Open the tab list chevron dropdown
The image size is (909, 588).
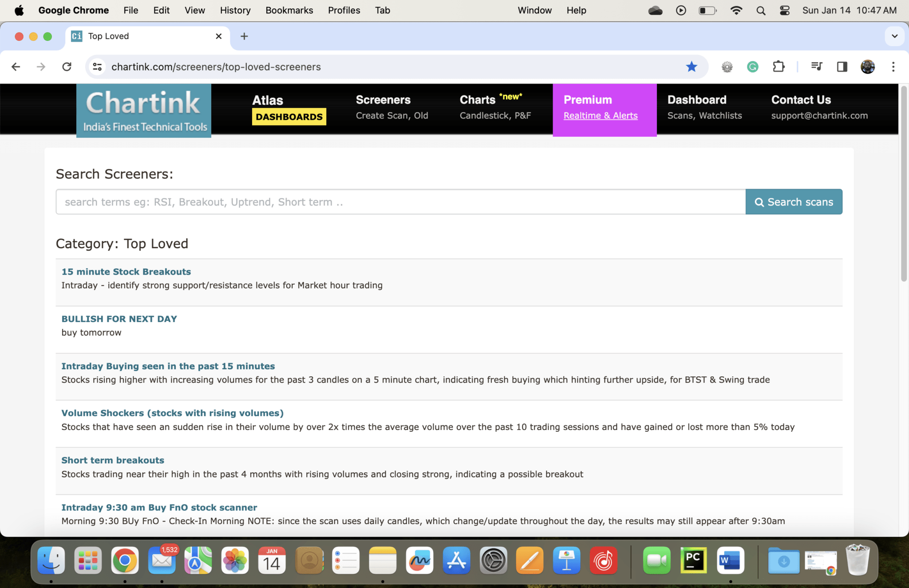coord(895,36)
